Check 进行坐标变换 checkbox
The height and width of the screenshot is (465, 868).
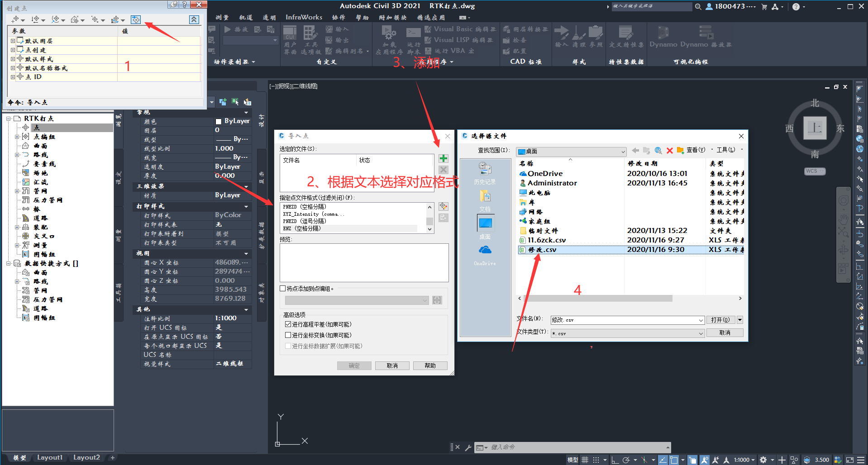pyautogui.click(x=288, y=335)
